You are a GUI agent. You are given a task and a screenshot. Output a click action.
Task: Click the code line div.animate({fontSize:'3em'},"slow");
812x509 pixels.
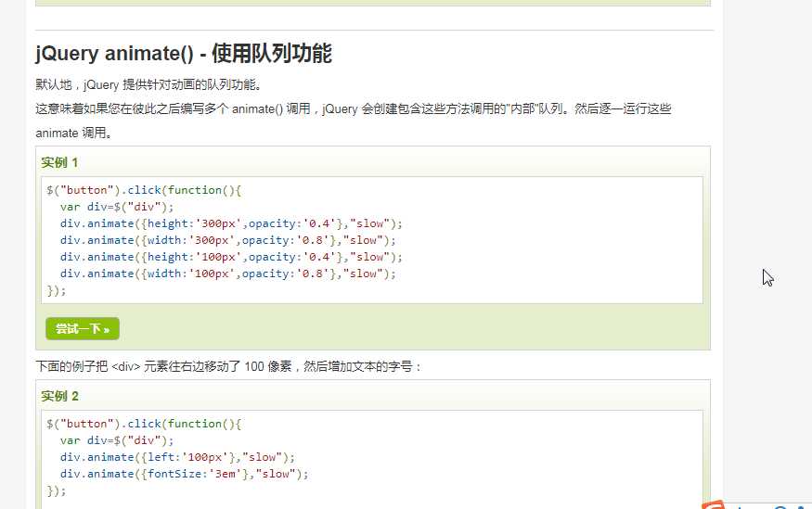(x=184, y=474)
